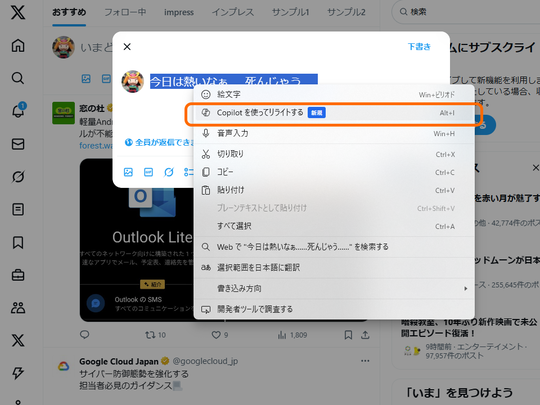Open Messages envelope icon in sidebar
Viewport: 540px width, 405px height.
[x=18, y=144]
